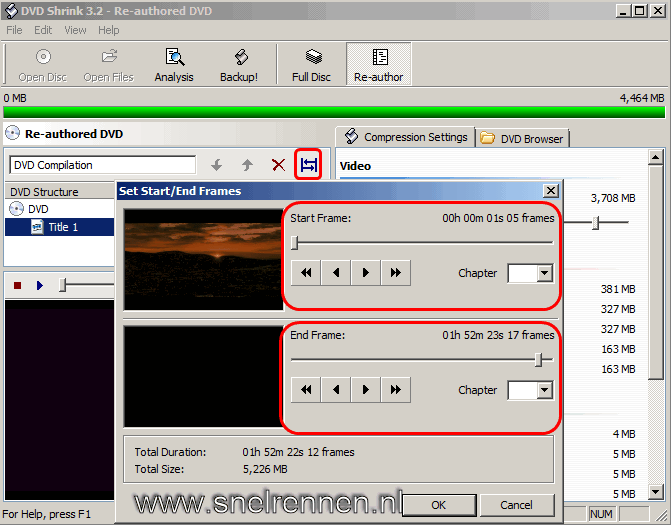Viewport: 671px width, 525px height.
Task: Click the Total Size 5,226 MB value
Action: point(265,469)
